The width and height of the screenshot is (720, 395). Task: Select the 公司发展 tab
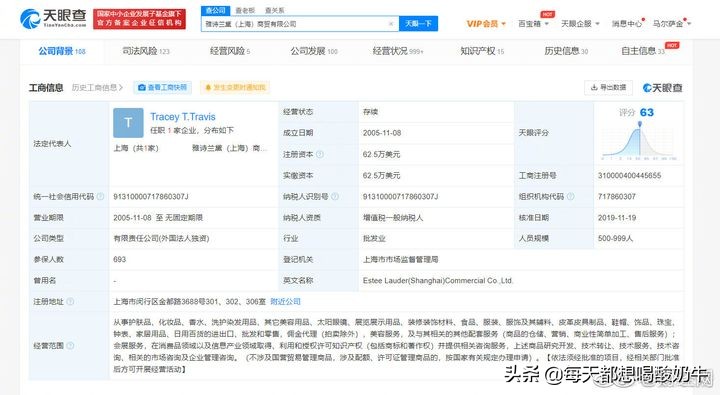tap(314, 51)
